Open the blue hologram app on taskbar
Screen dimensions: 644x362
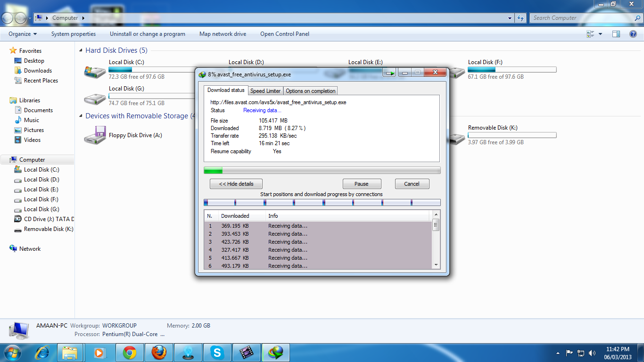tap(188, 353)
